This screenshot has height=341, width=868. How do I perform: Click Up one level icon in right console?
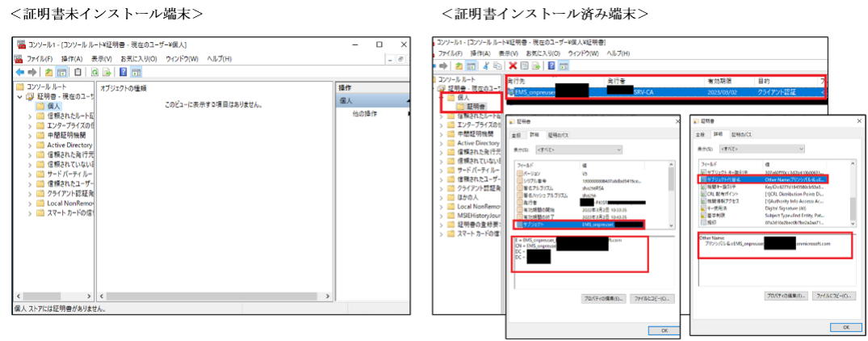tap(459, 65)
